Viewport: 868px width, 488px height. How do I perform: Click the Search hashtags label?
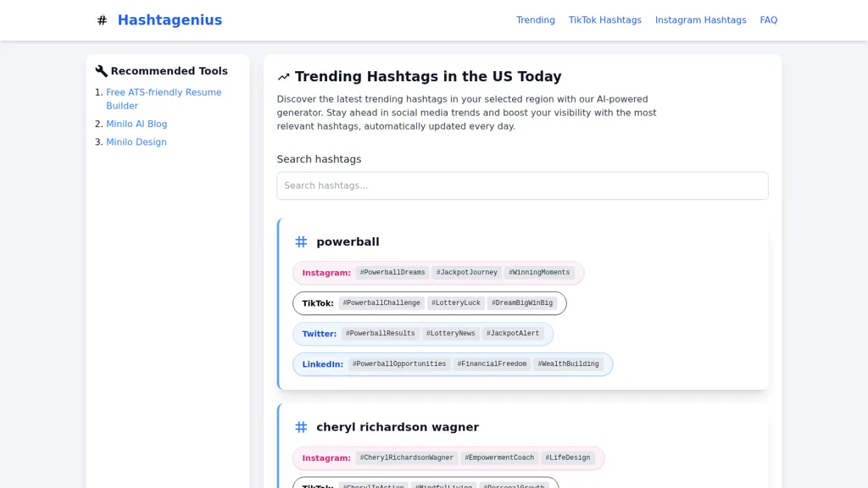pyautogui.click(x=319, y=159)
